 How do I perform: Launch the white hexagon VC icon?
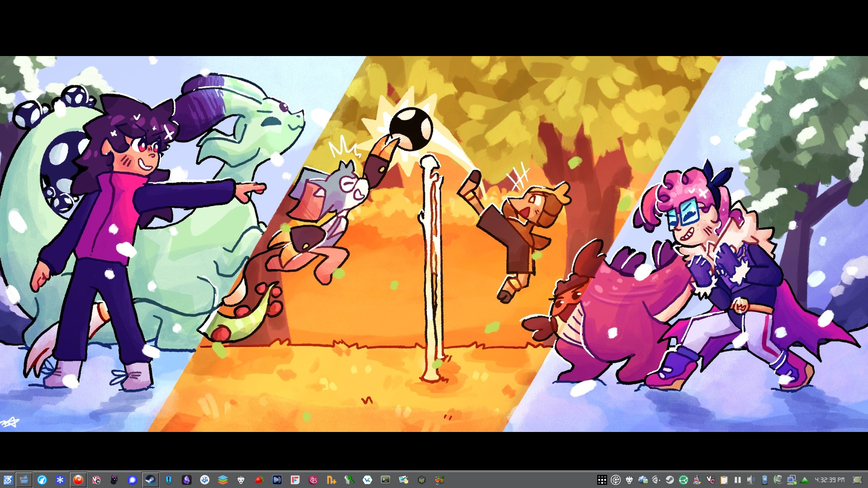pos(368,480)
